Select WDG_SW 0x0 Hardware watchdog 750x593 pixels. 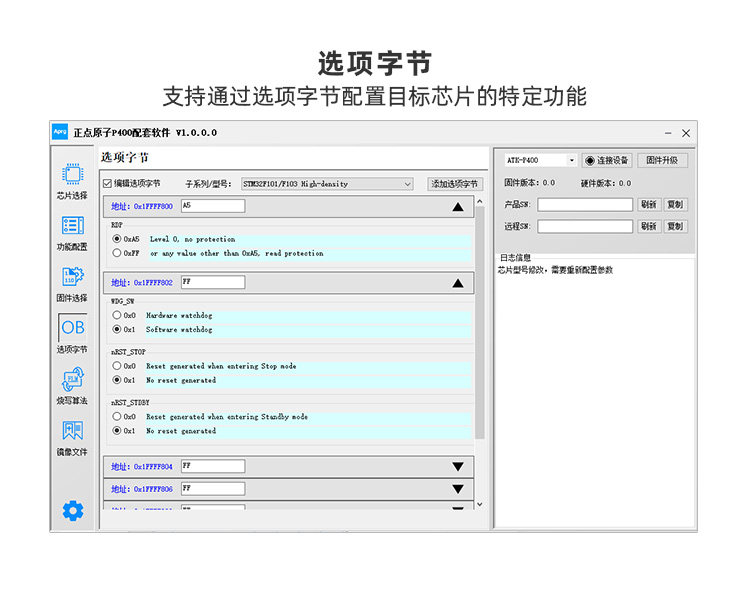[x=117, y=315]
